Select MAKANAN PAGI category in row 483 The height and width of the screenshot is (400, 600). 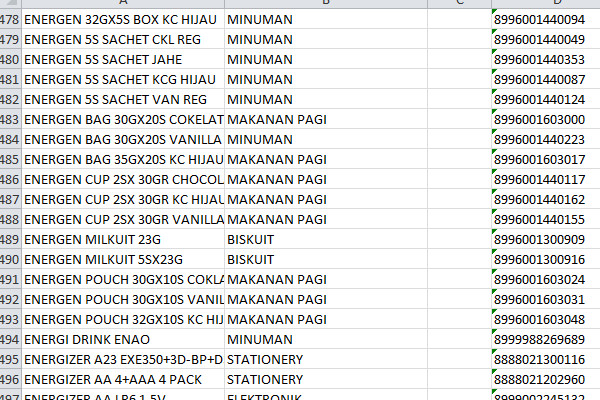point(326,119)
